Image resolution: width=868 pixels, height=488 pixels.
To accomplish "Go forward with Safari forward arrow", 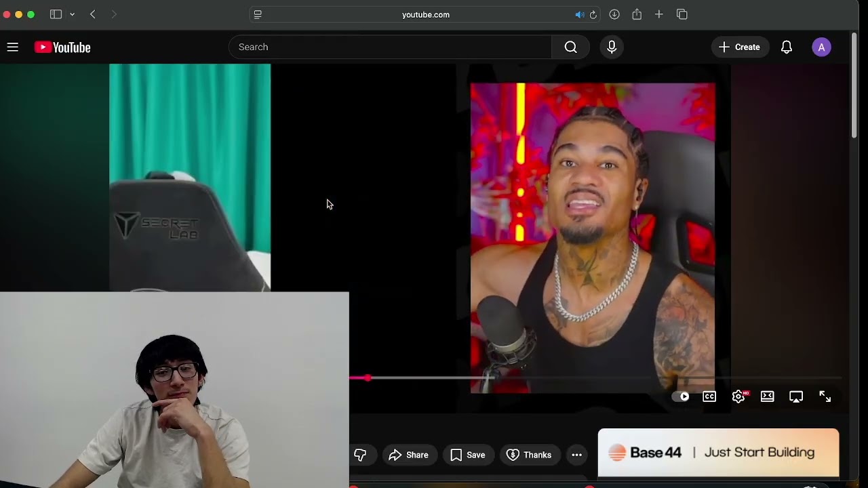I will (114, 14).
